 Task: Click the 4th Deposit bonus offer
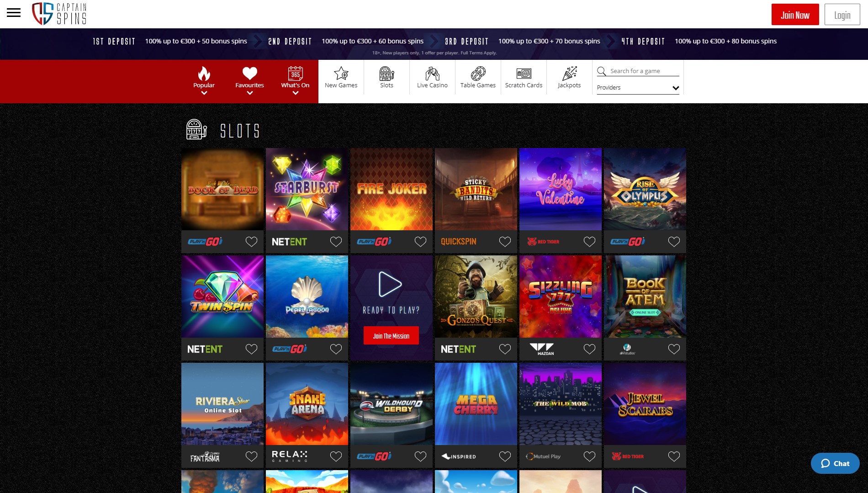699,41
